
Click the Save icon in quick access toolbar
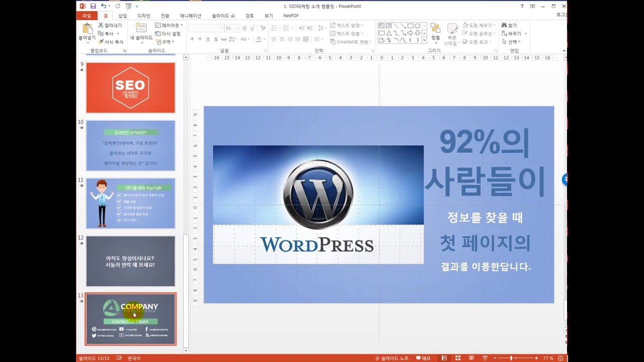point(93,6)
